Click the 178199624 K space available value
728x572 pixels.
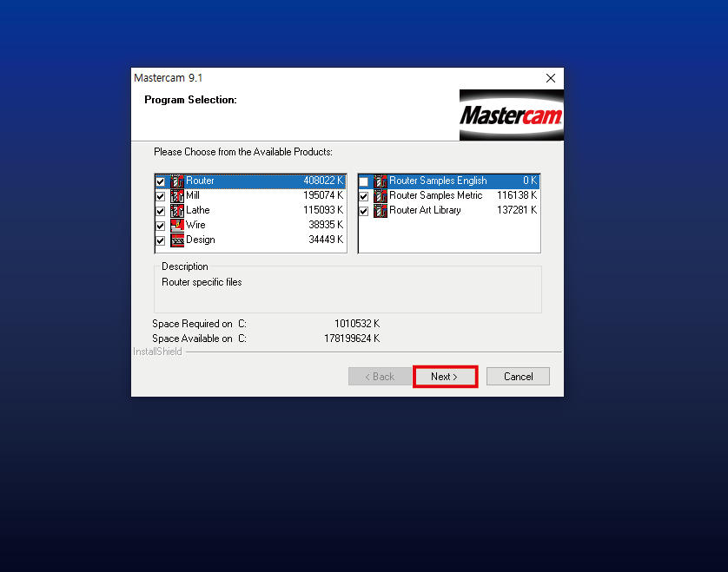coord(352,339)
